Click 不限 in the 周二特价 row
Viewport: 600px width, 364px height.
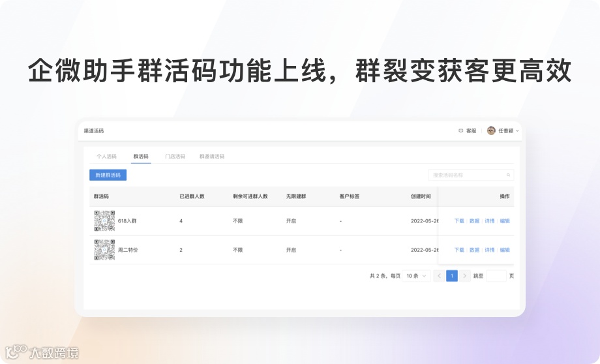click(x=237, y=250)
